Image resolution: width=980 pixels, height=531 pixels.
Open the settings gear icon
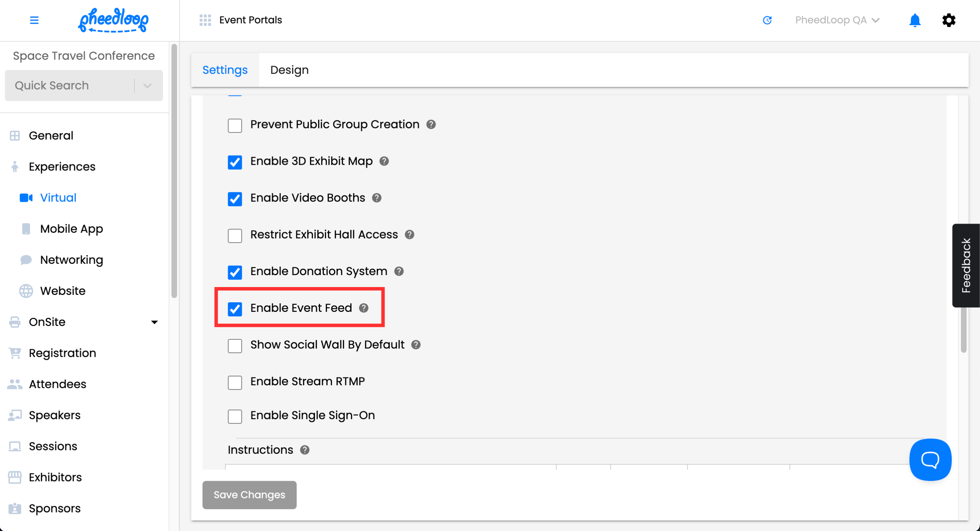949,20
